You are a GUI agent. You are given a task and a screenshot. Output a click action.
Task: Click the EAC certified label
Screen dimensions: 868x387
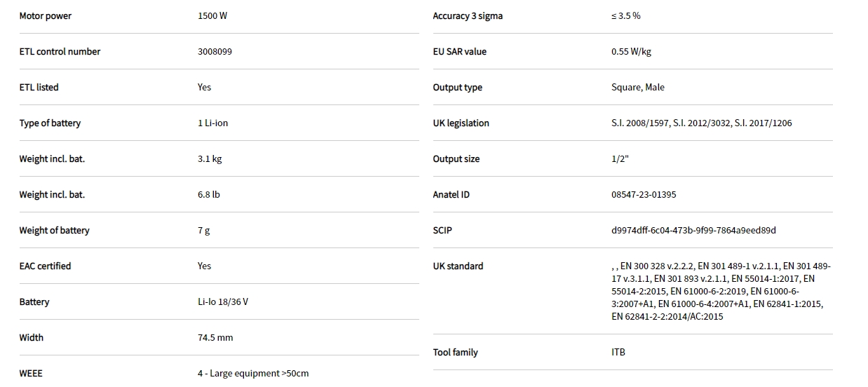[46, 266]
